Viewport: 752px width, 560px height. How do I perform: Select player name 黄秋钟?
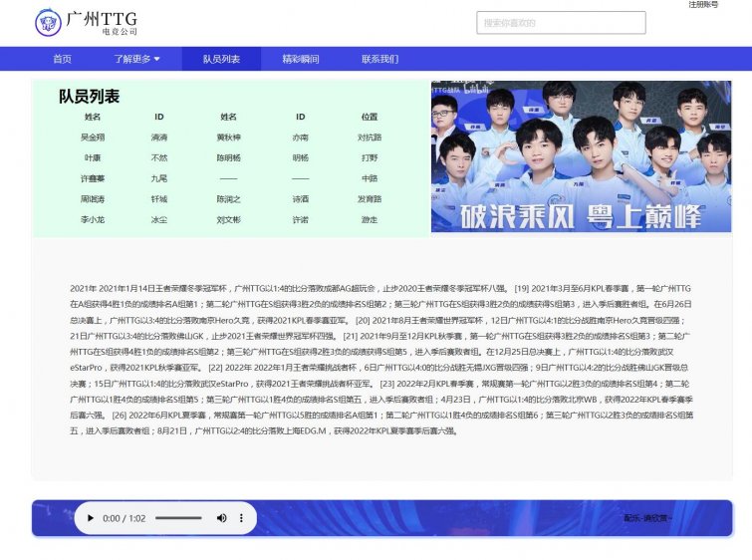coord(228,138)
